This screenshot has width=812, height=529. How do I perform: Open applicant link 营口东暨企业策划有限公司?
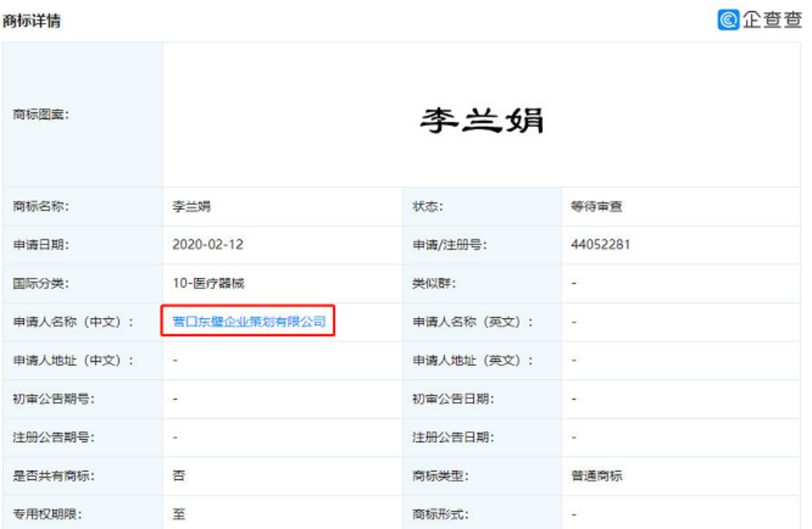[x=249, y=322]
